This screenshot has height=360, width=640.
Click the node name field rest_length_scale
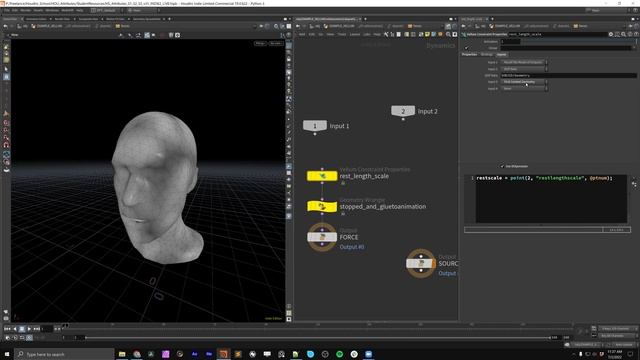click(558, 34)
